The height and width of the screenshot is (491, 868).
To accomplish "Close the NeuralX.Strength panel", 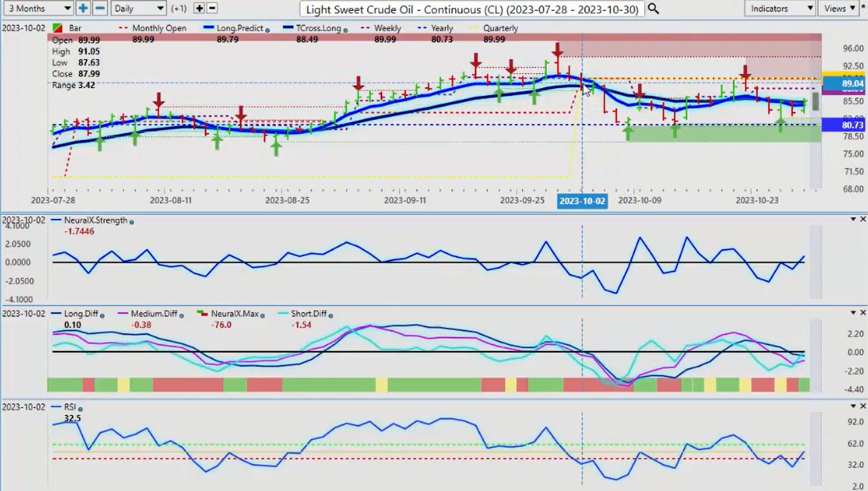I will pos(863,219).
